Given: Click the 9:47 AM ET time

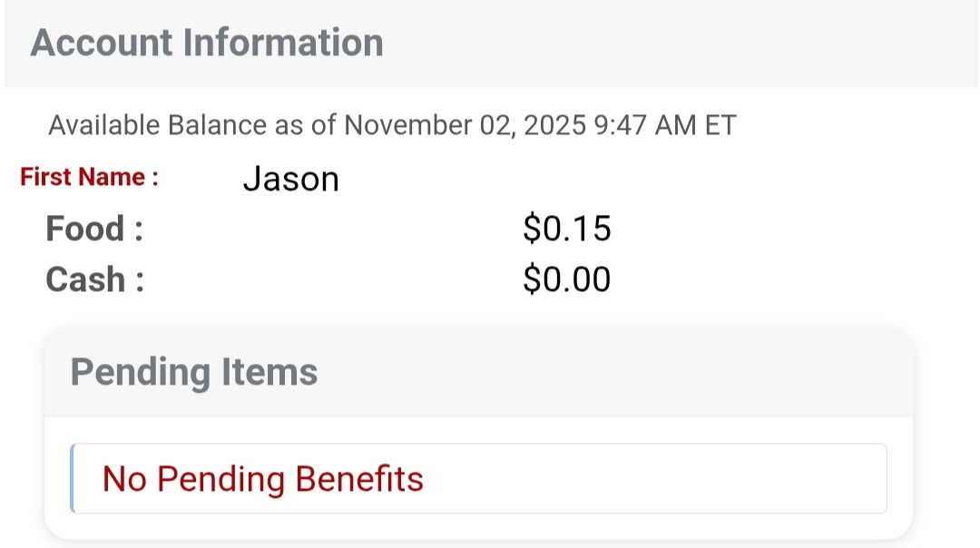Looking at the screenshot, I should click(663, 125).
